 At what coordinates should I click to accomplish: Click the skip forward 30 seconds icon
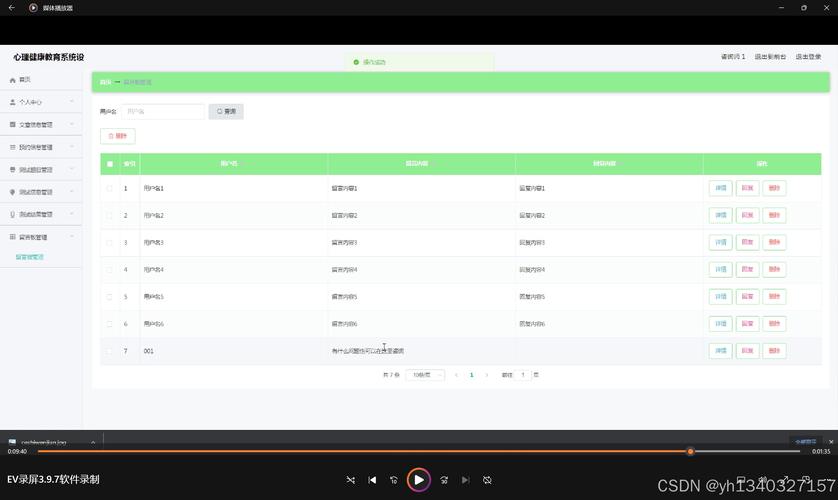click(444, 480)
